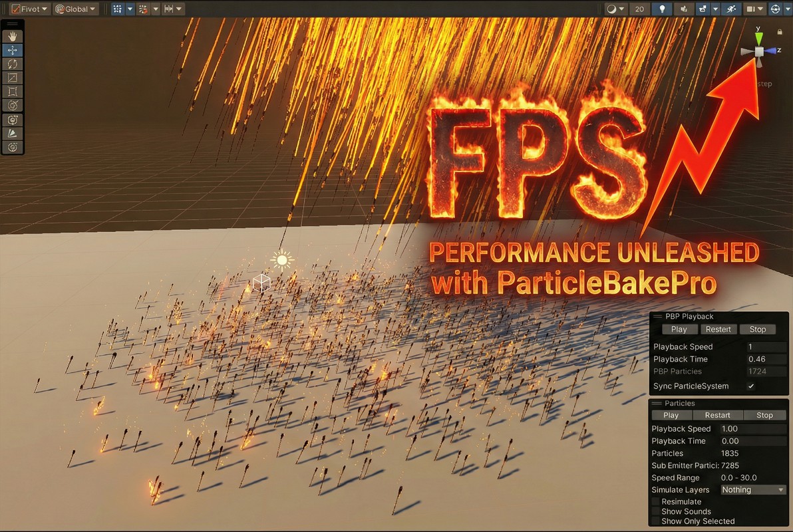Image resolution: width=793 pixels, height=532 pixels.
Task: Click the grid snapping icon in top toolbar
Action: tap(116, 9)
